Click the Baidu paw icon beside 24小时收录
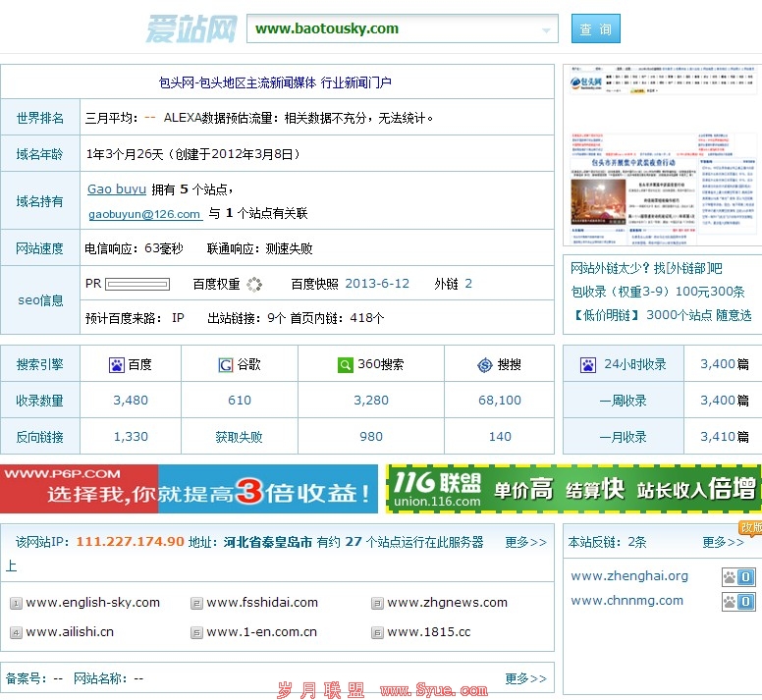 (588, 365)
